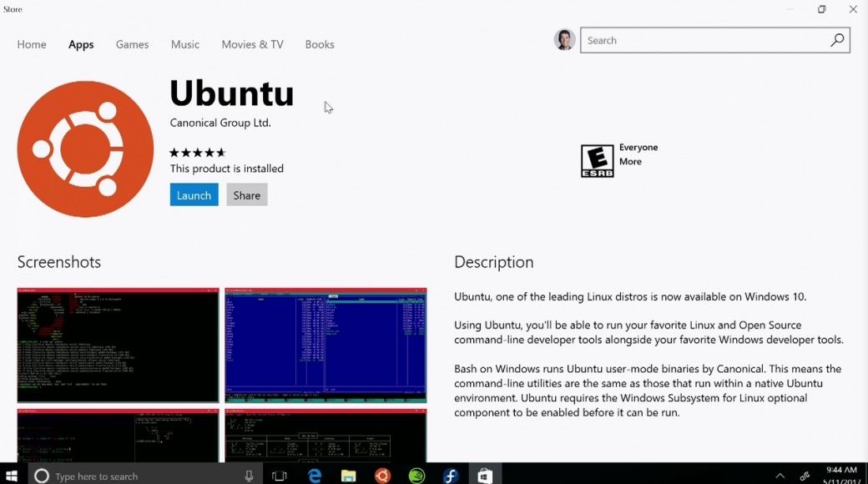Click the user profile avatar picture
The image size is (868, 484).
tap(565, 40)
